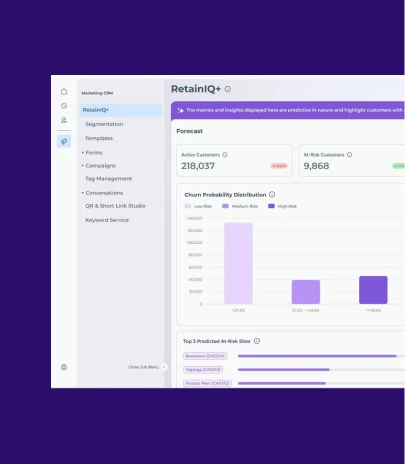The height and width of the screenshot is (464, 405).
Task: Open Keyword Service menu item
Action: point(107,220)
